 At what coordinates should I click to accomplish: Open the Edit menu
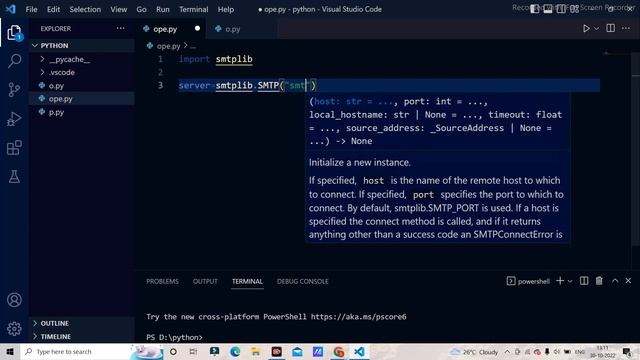point(53,9)
